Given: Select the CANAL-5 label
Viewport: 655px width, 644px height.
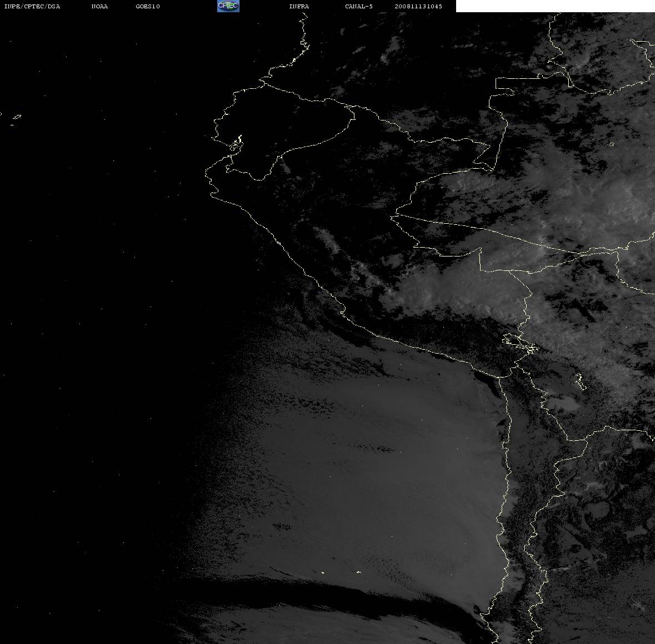Looking at the screenshot, I should pos(359,6).
